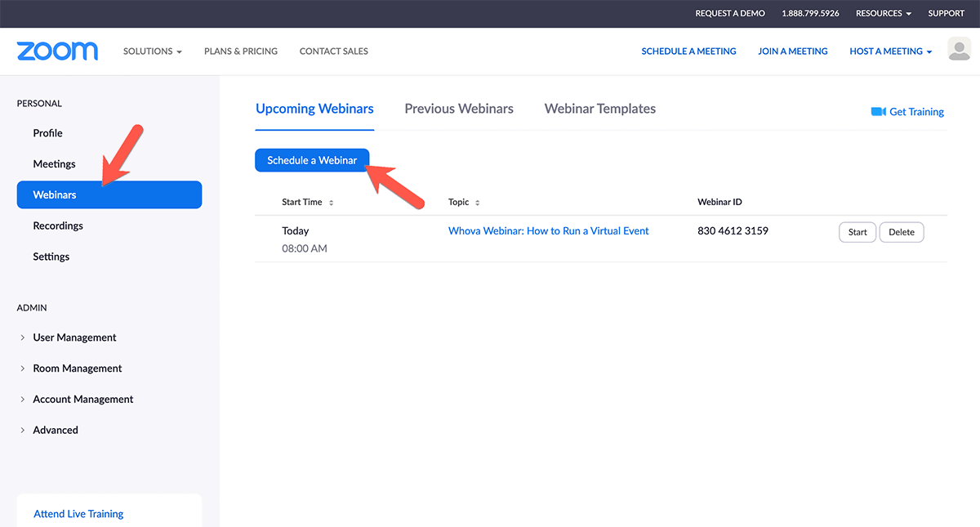Expand Room Management section
Image resolution: width=980 pixels, height=527 pixels.
77,368
